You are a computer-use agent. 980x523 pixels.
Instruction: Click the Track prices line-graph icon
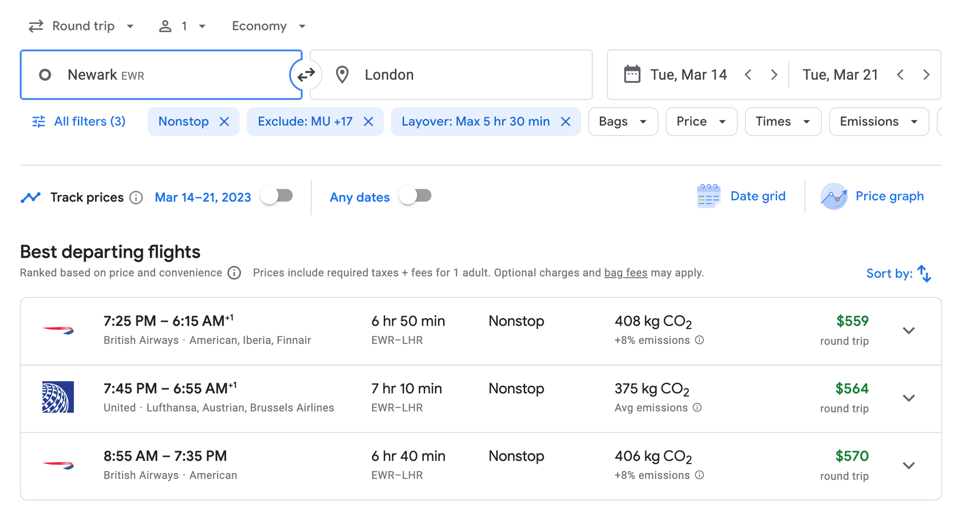click(31, 196)
